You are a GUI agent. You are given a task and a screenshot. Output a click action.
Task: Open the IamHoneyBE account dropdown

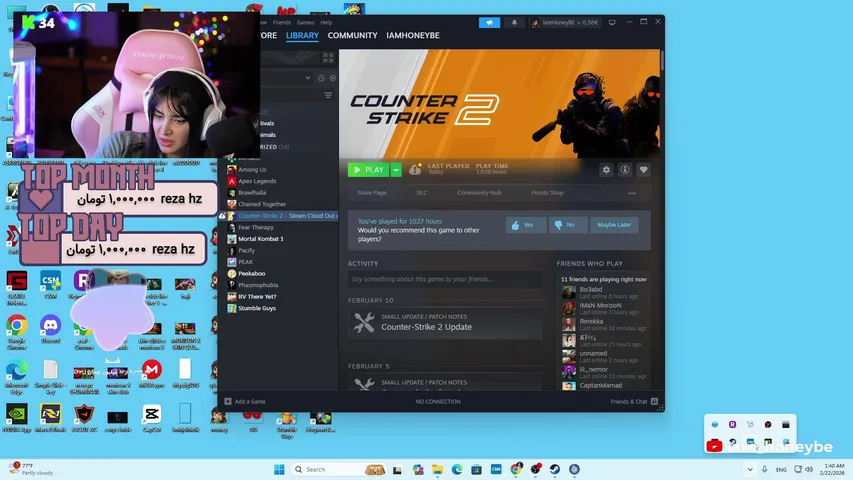pos(565,22)
